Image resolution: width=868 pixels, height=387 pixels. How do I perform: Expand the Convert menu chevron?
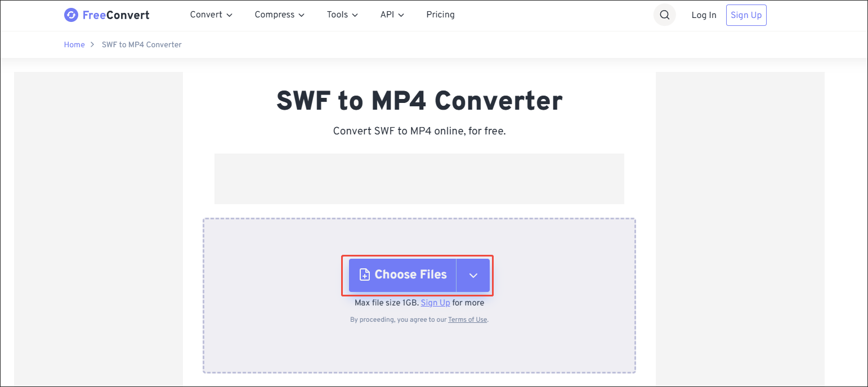click(230, 15)
